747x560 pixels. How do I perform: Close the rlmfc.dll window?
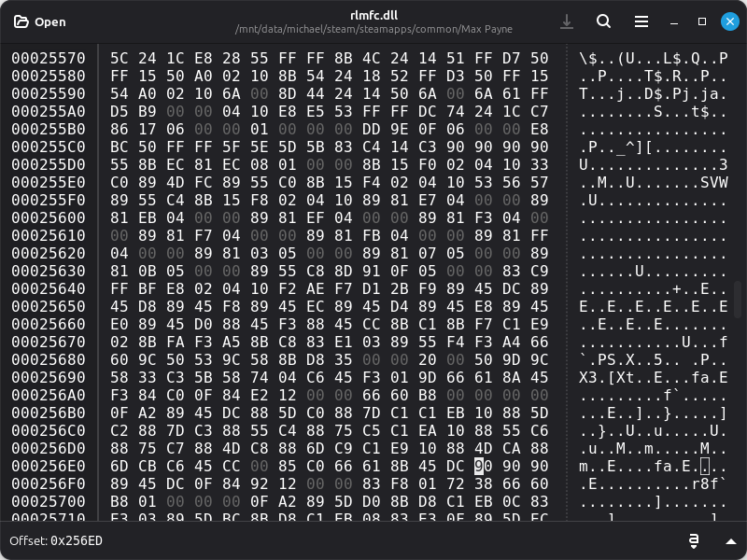click(729, 21)
